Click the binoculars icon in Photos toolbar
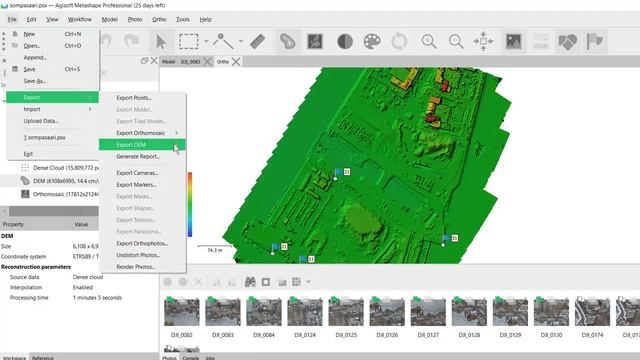Viewport: 640px width, 360px height. click(x=250, y=282)
